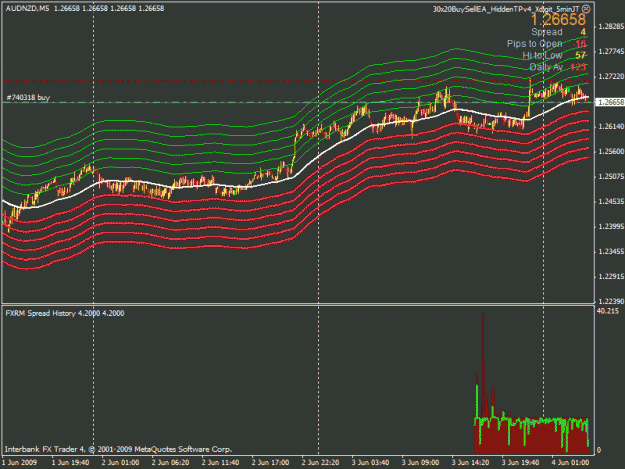The width and height of the screenshot is (625, 469).
Task: Click the 1.26140 price scale value
Action: point(611,126)
